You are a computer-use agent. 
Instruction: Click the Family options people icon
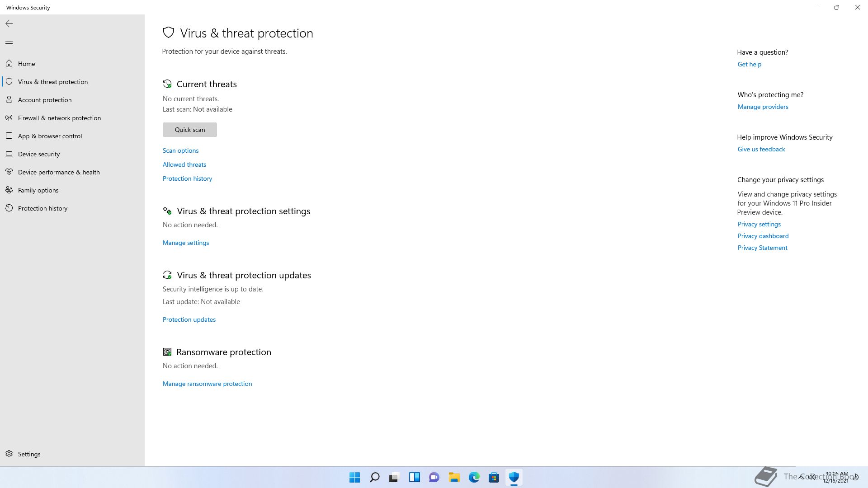point(9,190)
